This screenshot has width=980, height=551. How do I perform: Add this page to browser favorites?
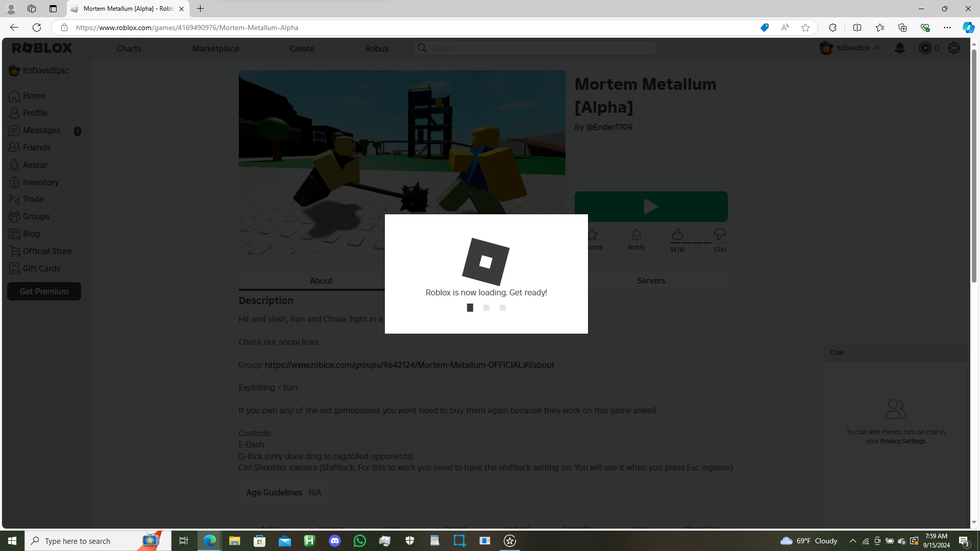pyautogui.click(x=805, y=28)
